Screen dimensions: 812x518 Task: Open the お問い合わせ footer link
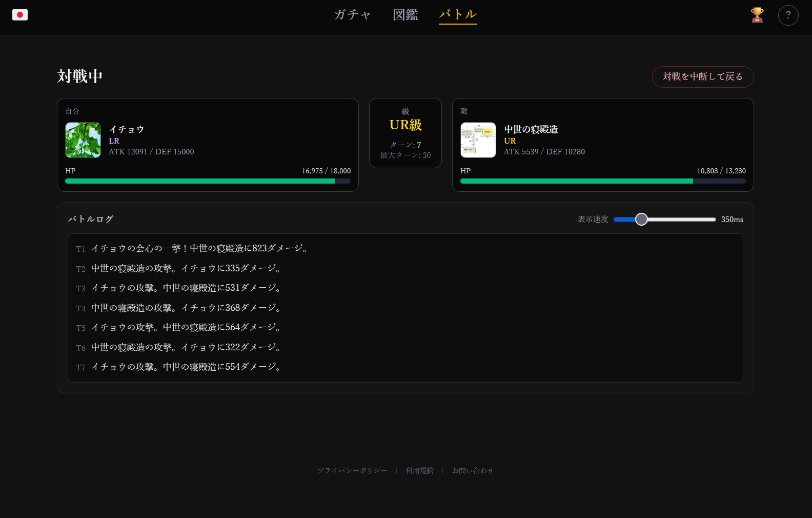tap(473, 471)
